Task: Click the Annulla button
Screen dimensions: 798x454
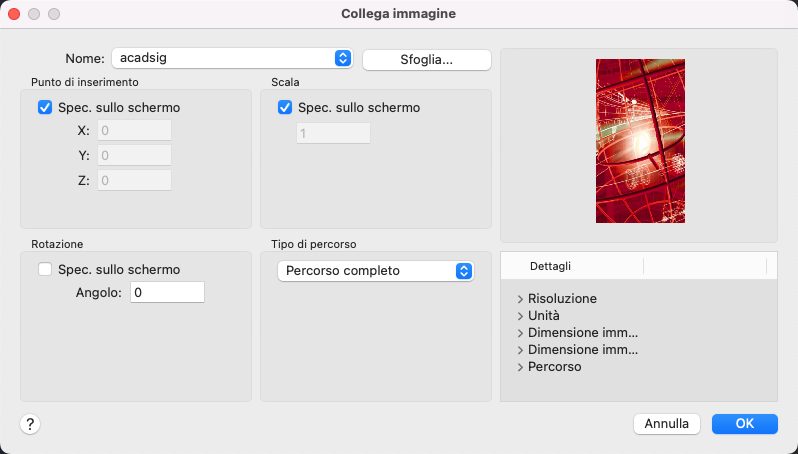Action: [666, 424]
